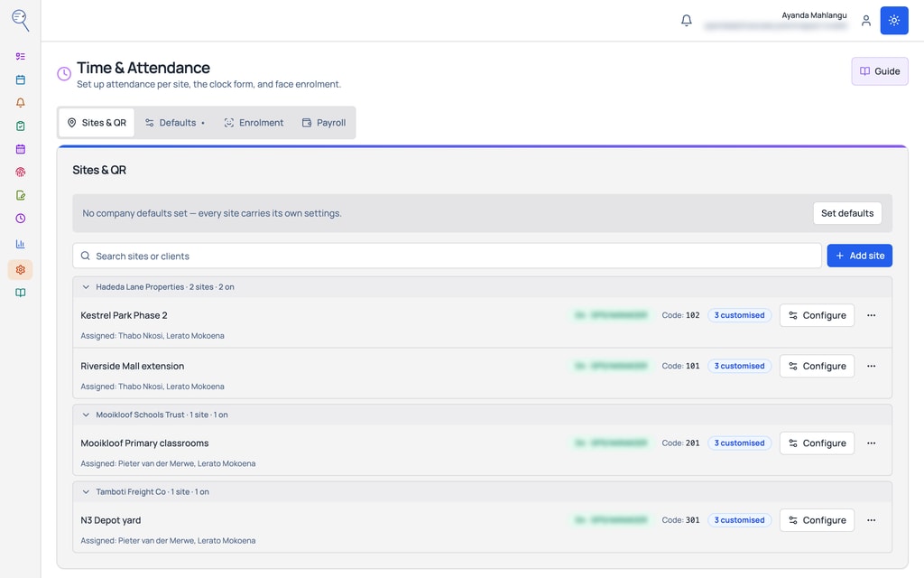This screenshot has height=578, width=924.
Task: Click the Ayanda Mahlangu user name
Action: pyautogui.click(x=814, y=15)
